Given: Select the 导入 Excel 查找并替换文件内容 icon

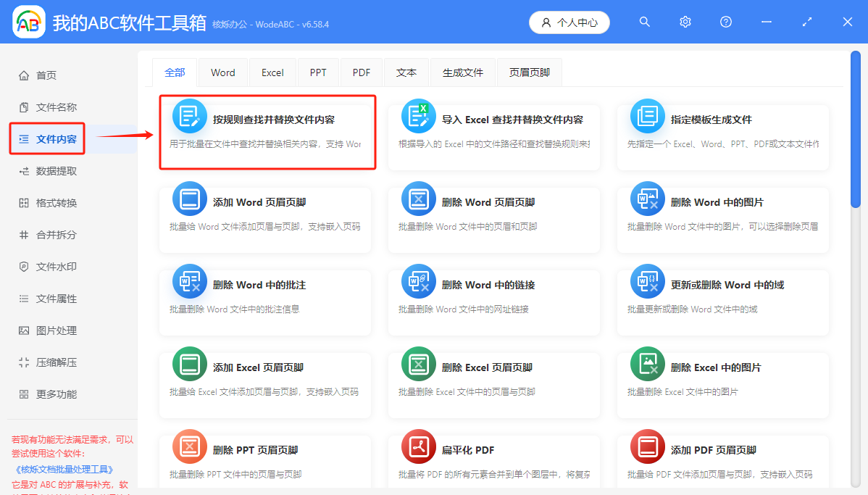Looking at the screenshot, I should point(418,116).
